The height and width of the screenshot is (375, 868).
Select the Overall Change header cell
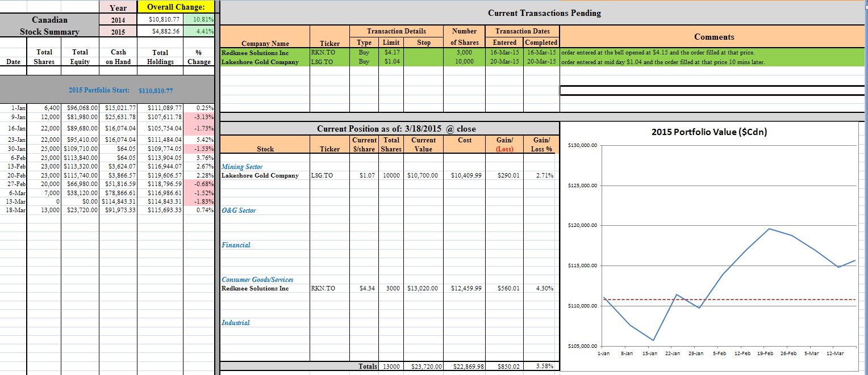176,7
